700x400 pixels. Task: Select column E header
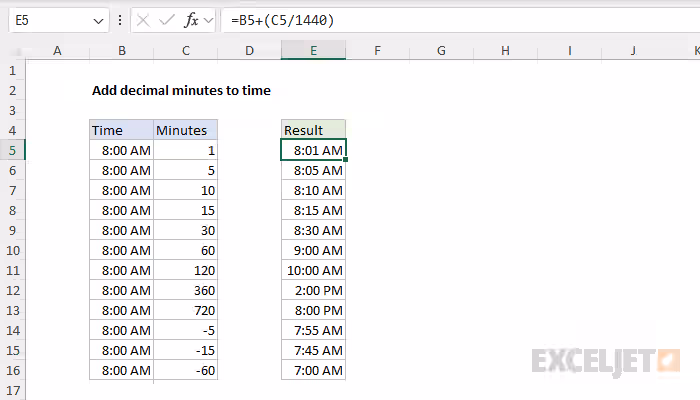313,50
